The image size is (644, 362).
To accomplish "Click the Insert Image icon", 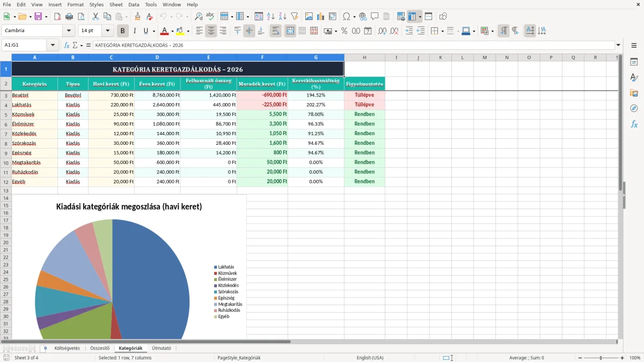I will coord(309,17).
